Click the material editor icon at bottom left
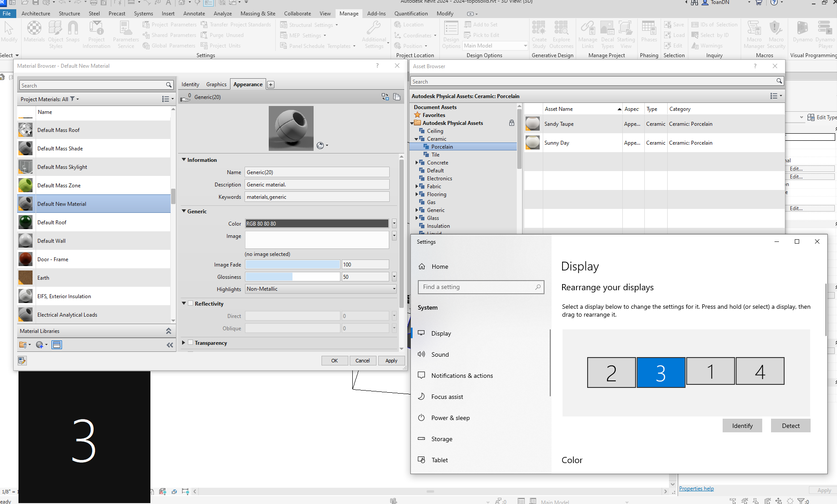Screen dimensions: 837x504 (22, 361)
